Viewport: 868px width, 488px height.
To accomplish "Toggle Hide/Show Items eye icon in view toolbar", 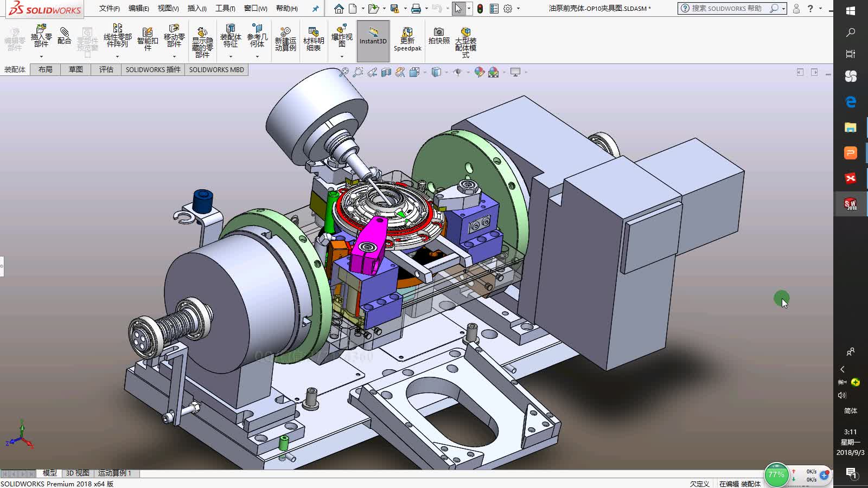I will click(x=458, y=71).
